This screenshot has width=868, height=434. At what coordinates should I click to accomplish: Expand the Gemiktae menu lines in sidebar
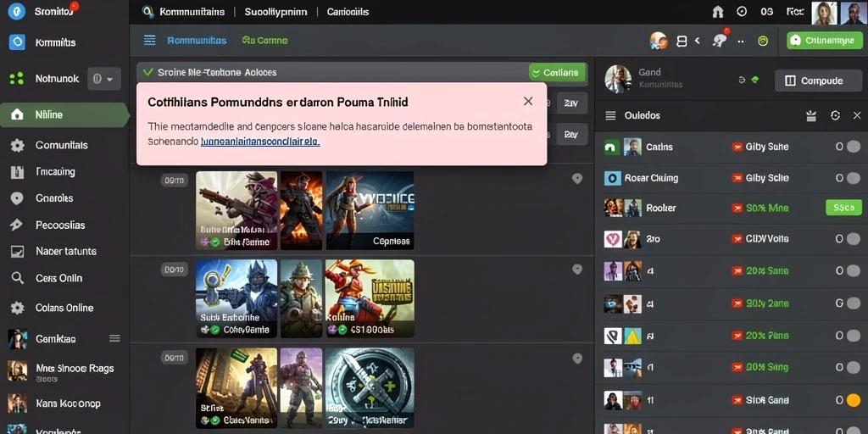point(114,338)
